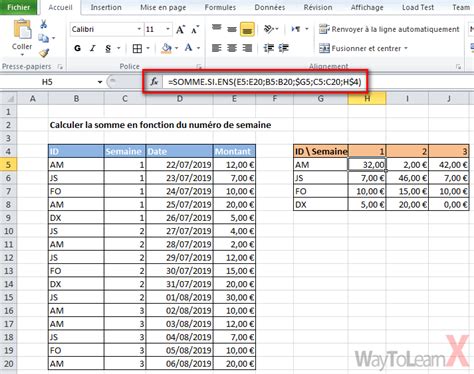Click the Couper scissors icon

[44, 24]
